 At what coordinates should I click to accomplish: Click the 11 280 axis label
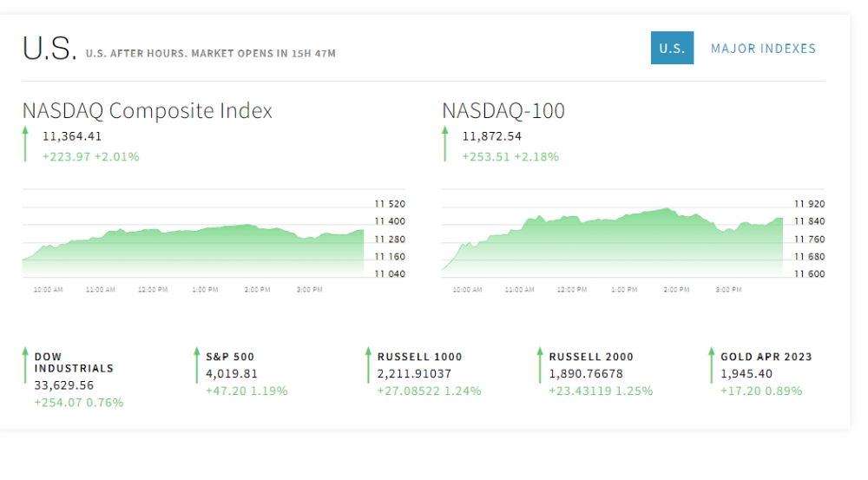point(390,240)
